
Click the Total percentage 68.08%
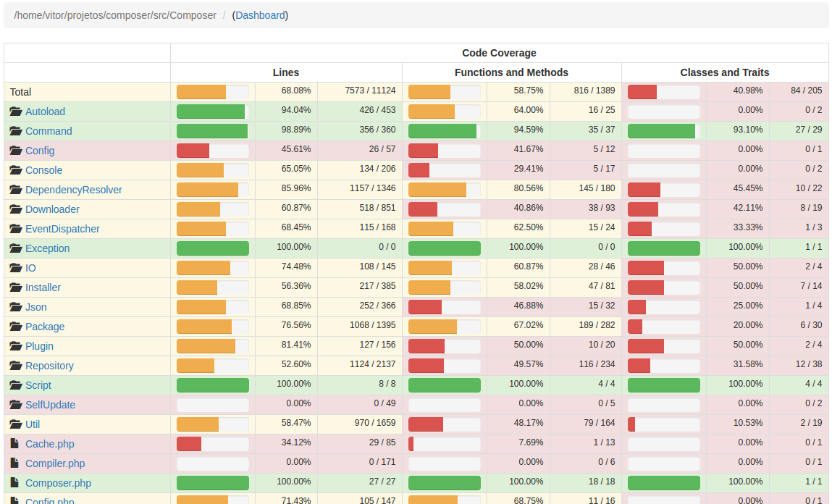coord(296,91)
